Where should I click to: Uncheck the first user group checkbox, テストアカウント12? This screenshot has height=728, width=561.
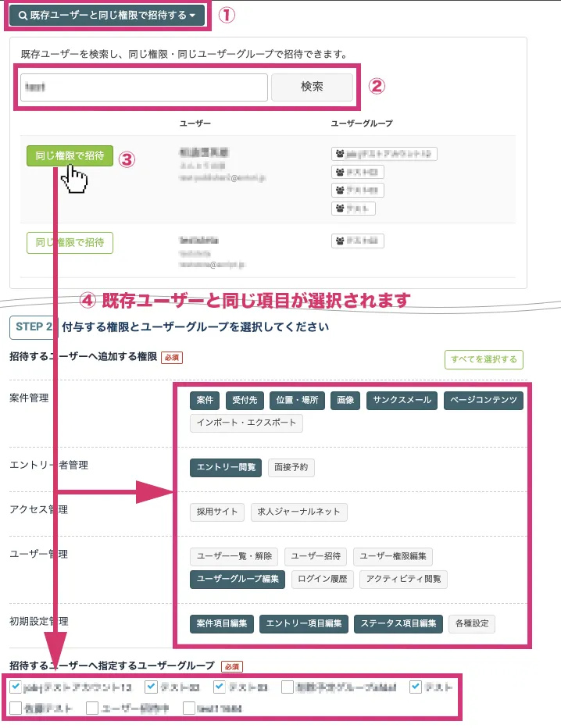point(16,687)
